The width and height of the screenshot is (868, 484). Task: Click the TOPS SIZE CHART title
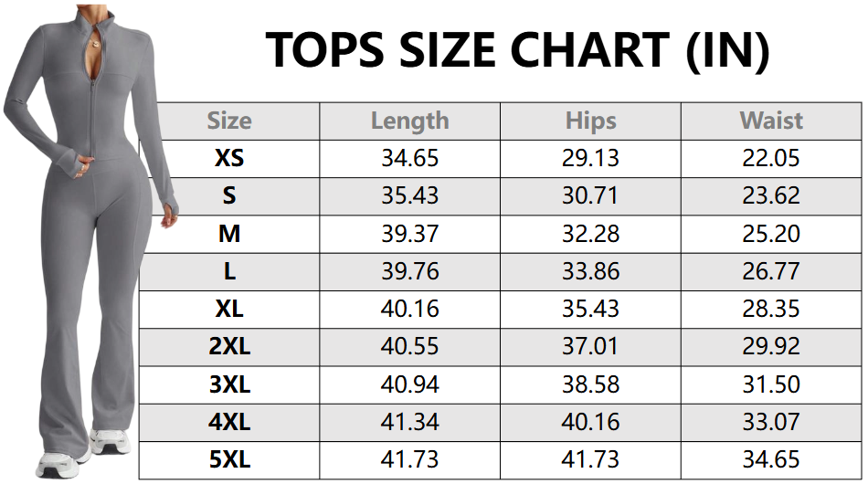(x=517, y=50)
